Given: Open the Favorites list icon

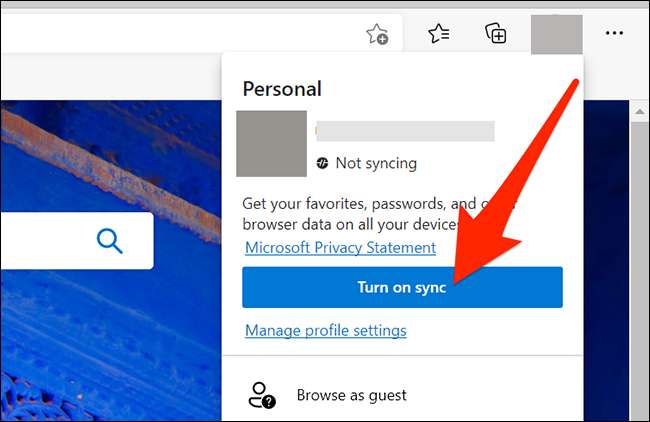Looking at the screenshot, I should point(439,34).
